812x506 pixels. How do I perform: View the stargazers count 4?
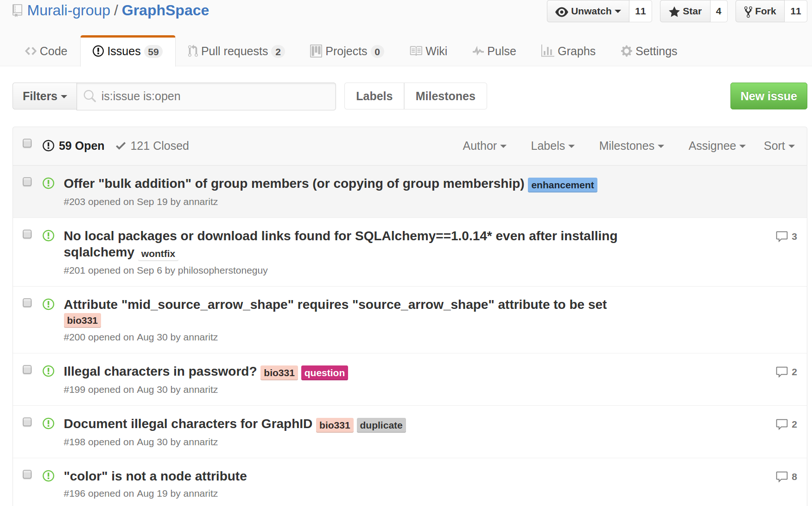click(x=718, y=11)
